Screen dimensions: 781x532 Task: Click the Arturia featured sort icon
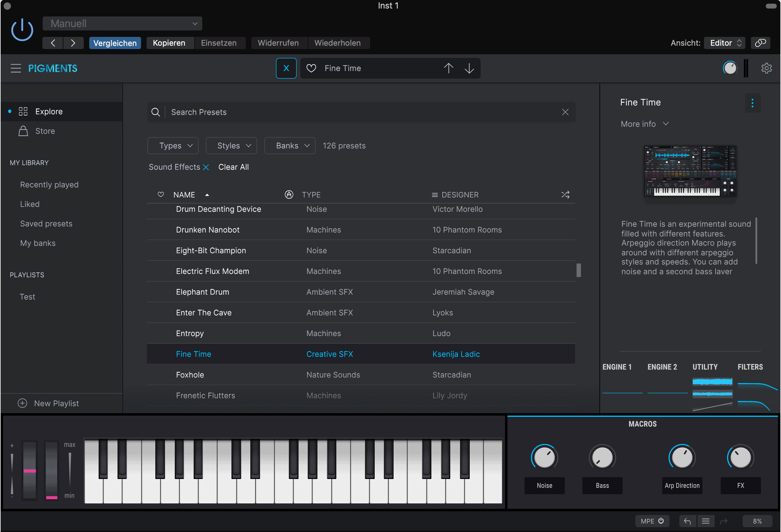[x=289, y=195]
